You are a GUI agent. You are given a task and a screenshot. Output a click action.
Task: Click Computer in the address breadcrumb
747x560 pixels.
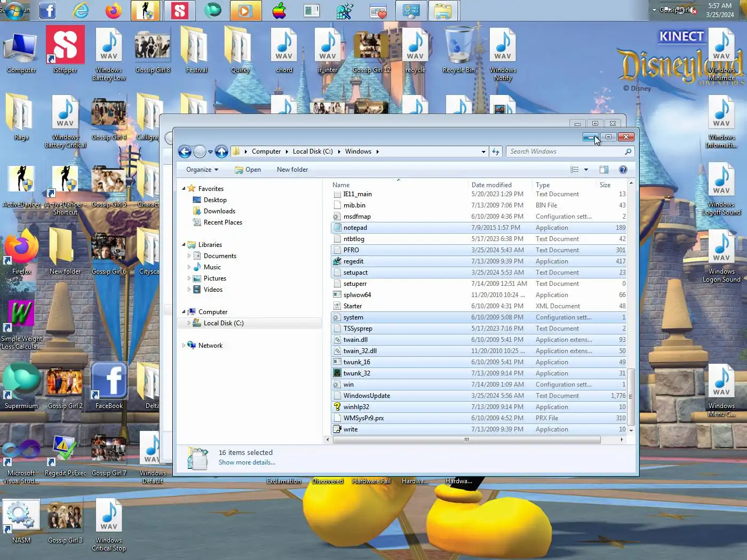tap(266, 151)
